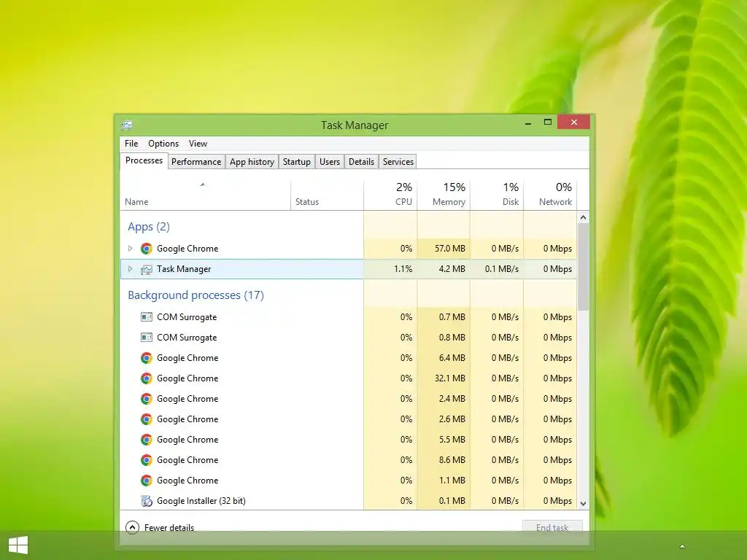Click Chrome icon in the 5.5 MB row

coord(146,440)
